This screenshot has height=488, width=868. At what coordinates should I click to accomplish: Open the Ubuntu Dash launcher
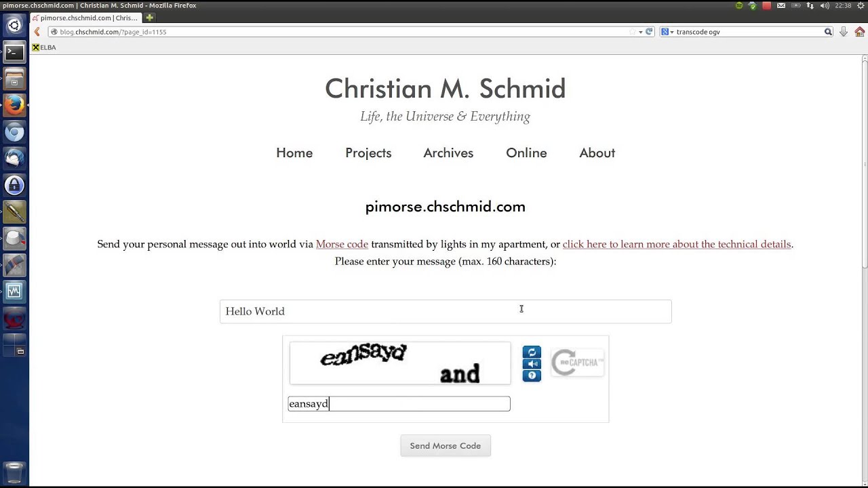click(14, 26)
